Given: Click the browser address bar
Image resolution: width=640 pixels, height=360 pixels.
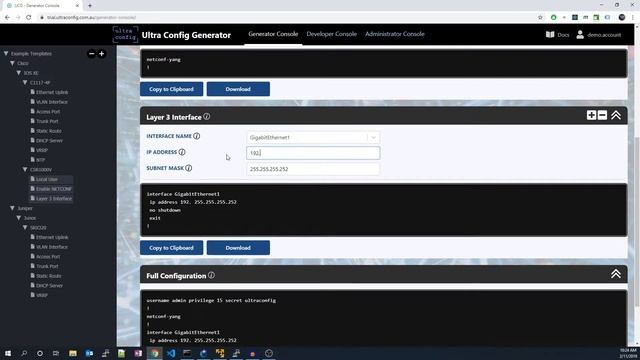Looking at the screenshot, I should (286, 18).
